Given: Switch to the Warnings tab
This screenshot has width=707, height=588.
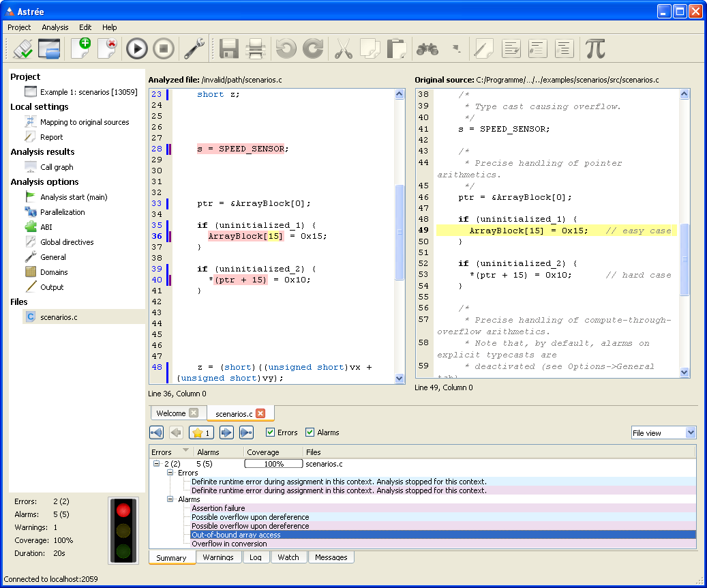Looking at the screenshot, I should pos(218,557).
